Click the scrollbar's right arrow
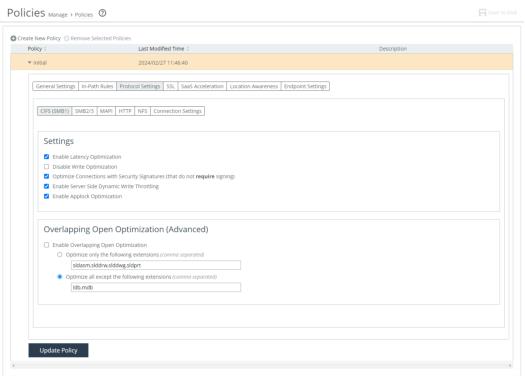Viewport: 525px width, 376px height. [510, 365]
